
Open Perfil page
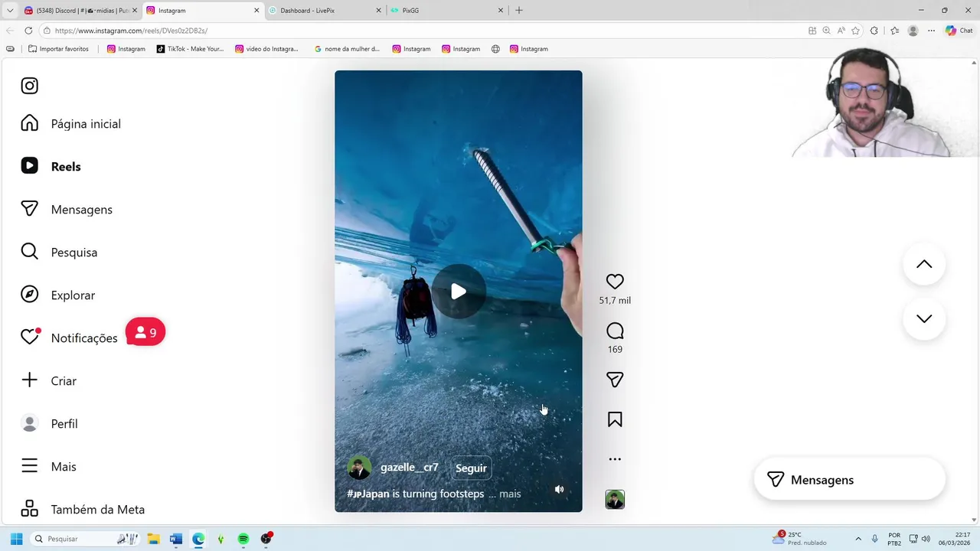(49, 424)
